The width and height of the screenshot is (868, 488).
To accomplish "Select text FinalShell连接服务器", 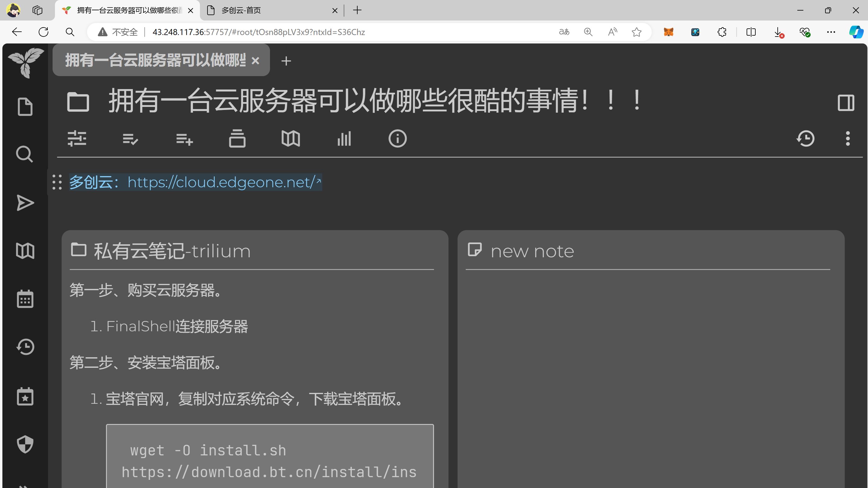I will coord(177,326).
